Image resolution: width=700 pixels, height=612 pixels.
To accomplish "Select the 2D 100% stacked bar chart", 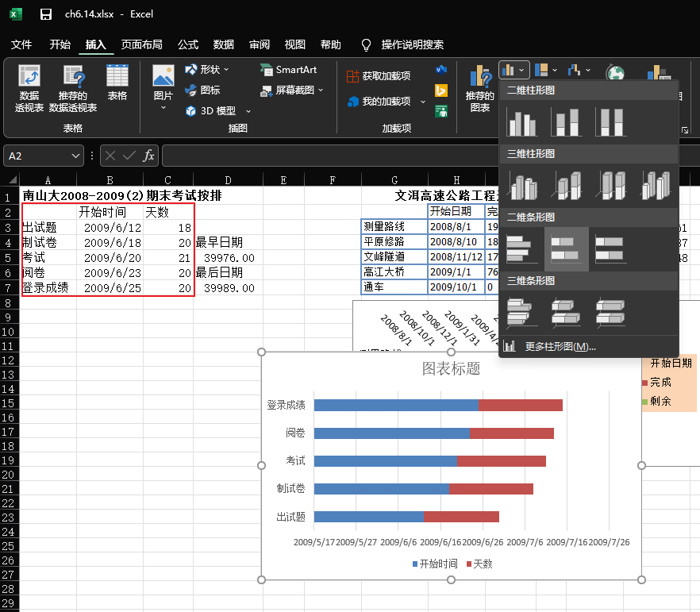I will [x=611, y=249].
